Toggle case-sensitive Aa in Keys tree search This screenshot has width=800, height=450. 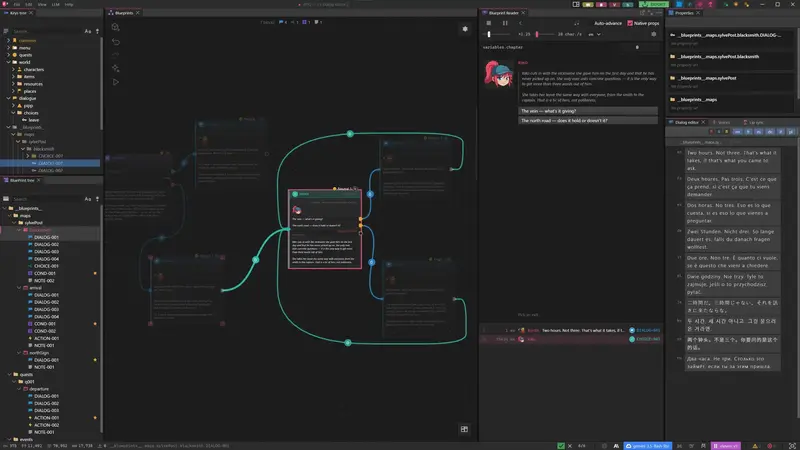tap(88, 31)
